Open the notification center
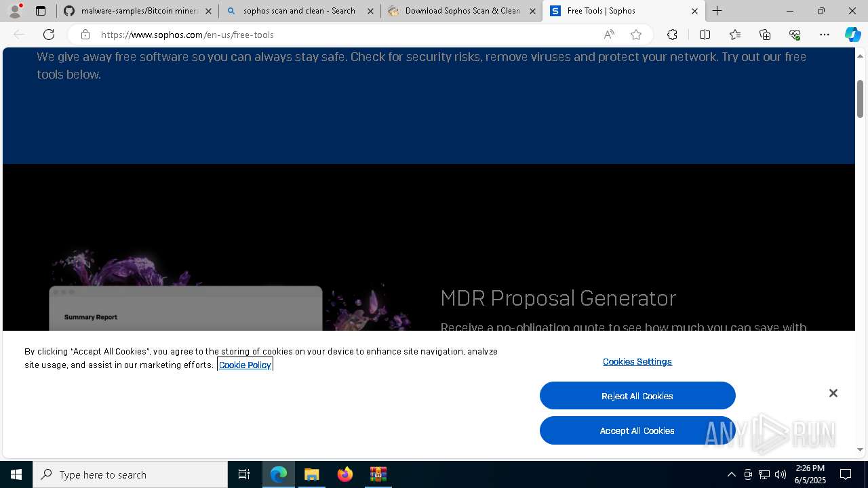Image resolution: width=868 pixels, height=488 pixels. pos(846,474)
